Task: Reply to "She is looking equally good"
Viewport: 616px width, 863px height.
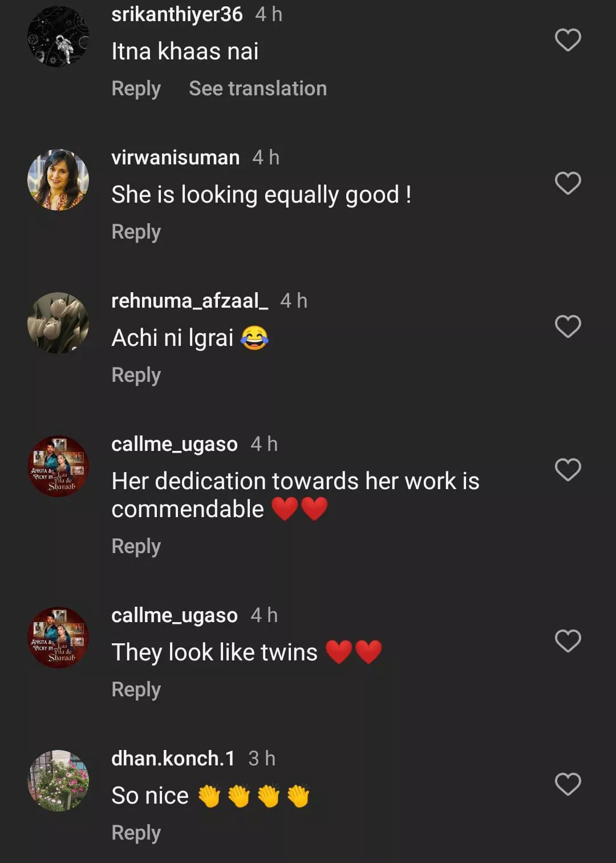Action: (136, 232)
